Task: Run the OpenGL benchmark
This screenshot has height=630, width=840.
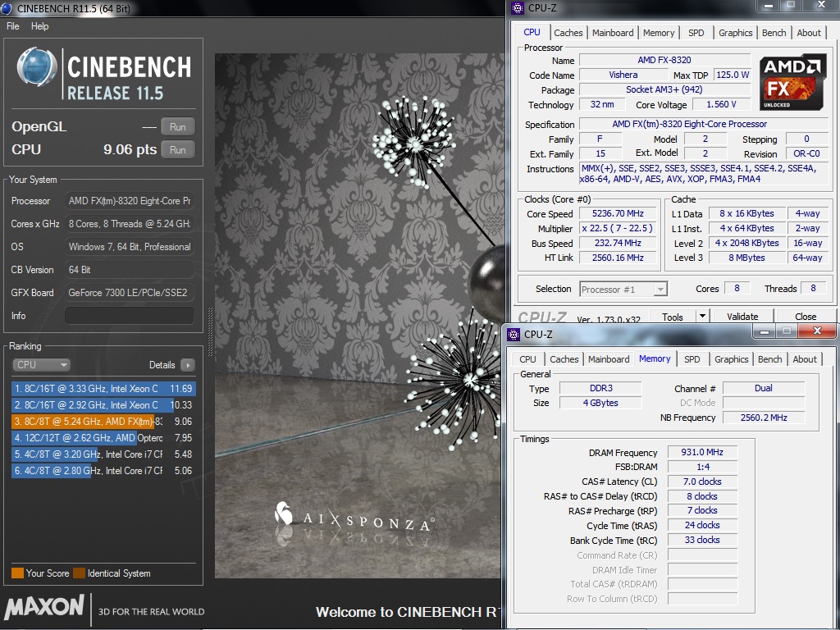Action: 177,127
